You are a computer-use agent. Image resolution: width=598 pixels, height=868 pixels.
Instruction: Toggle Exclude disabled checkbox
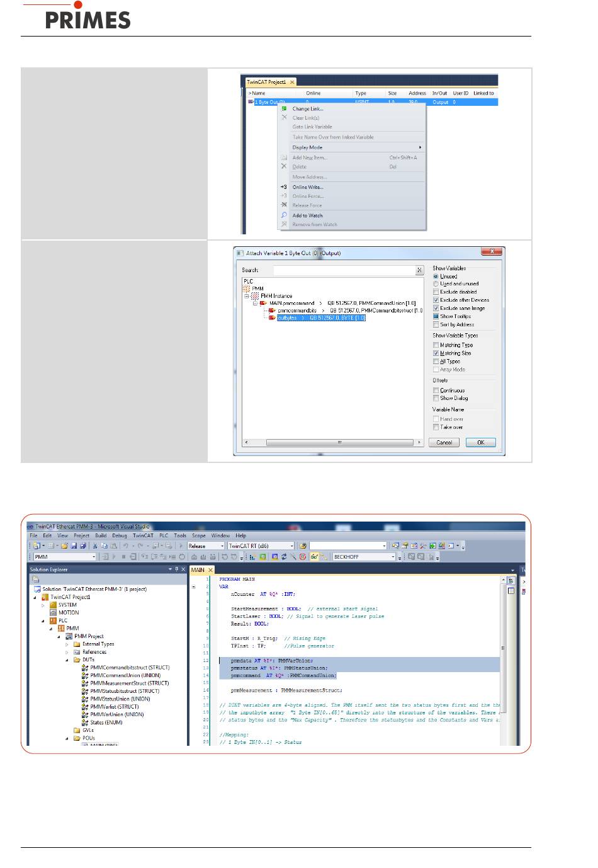pos(436,292)
